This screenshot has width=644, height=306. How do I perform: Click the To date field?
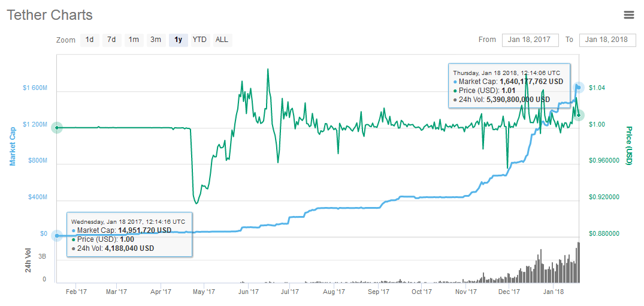click(x=607, y=40)
